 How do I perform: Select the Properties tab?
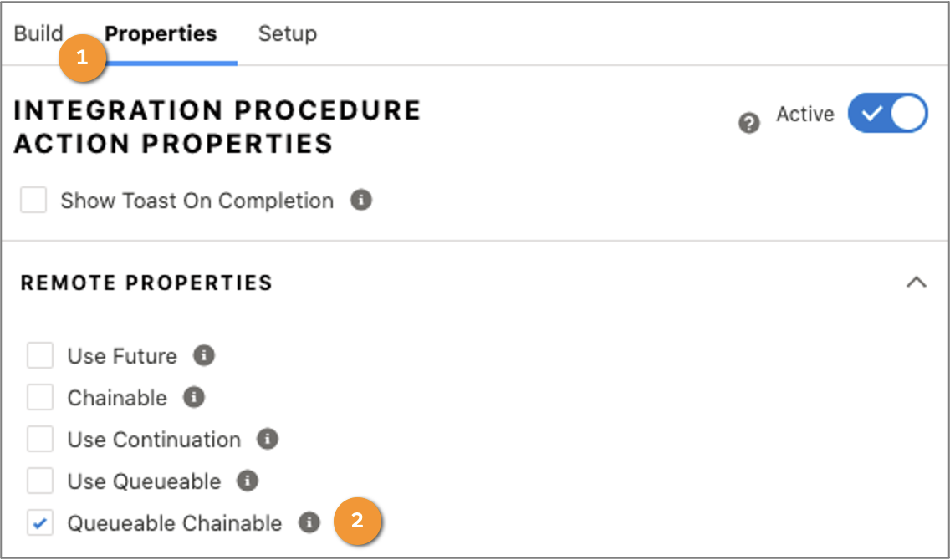coord(161,33)
